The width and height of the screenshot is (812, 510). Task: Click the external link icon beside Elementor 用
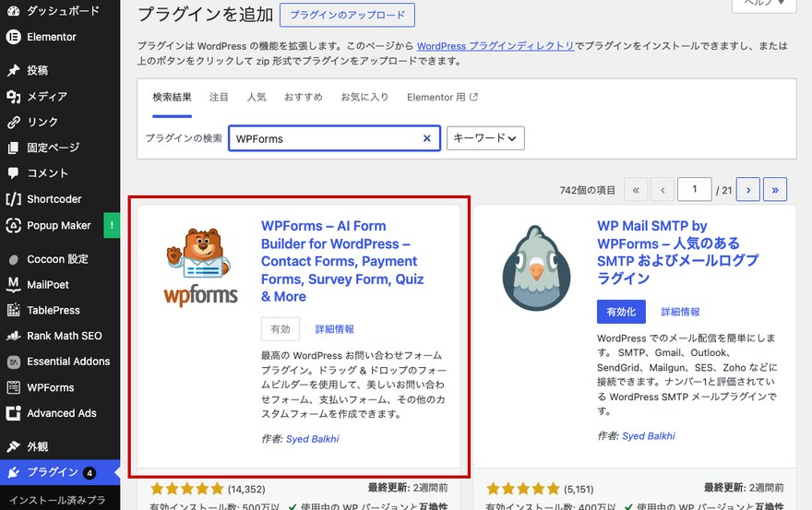(x=473, y=97)
